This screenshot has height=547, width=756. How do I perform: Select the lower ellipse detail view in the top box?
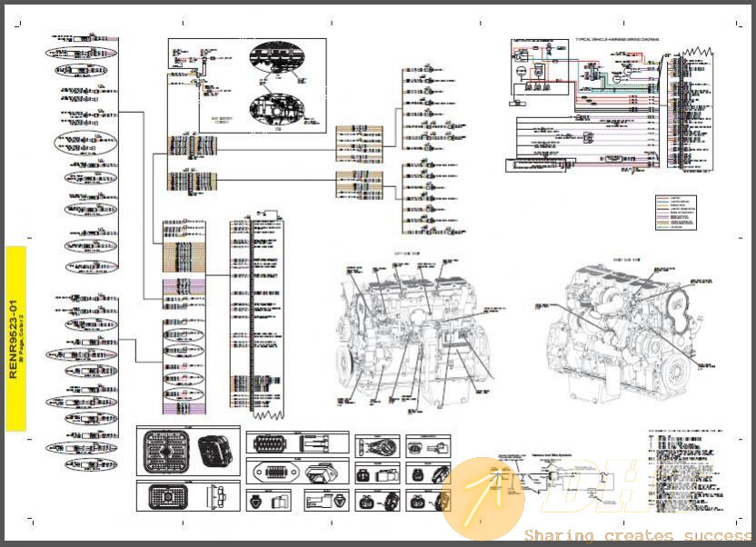pyautogui.click(x=277, y=109)
